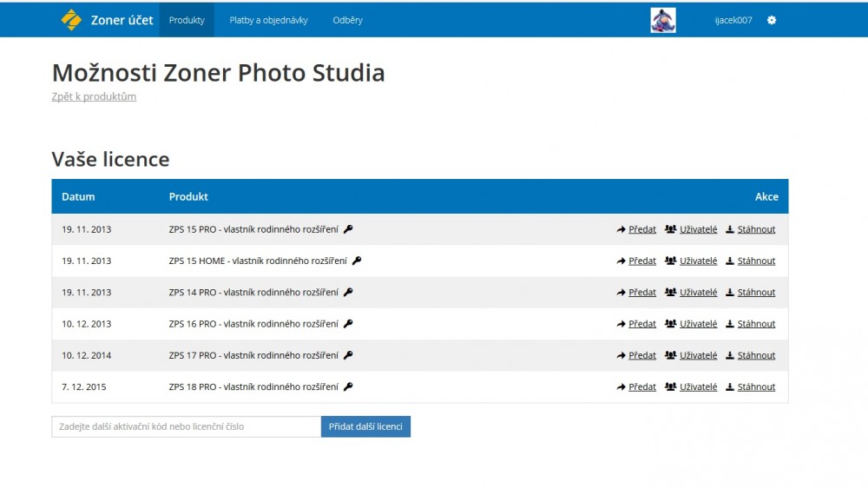
Task: Click key icon beside ZPS 15 PRO
Action: coord(348,229)
